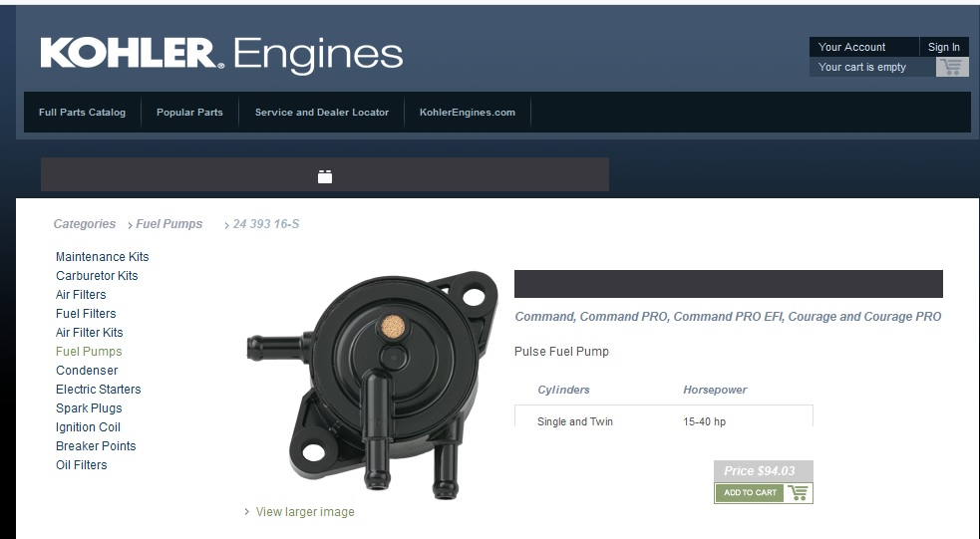Click the Kohler Engines logo
Image resolution: width=980 pixels, height=539 pixels.
coord(222,55)
